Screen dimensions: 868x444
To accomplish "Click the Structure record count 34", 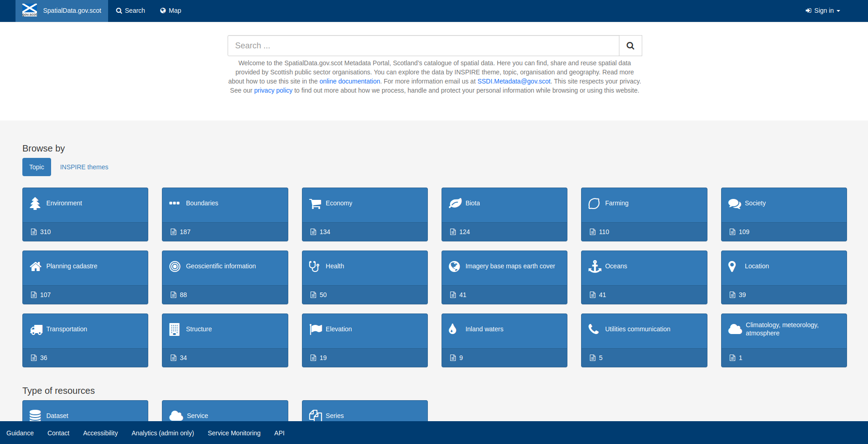I will [183, 358].
